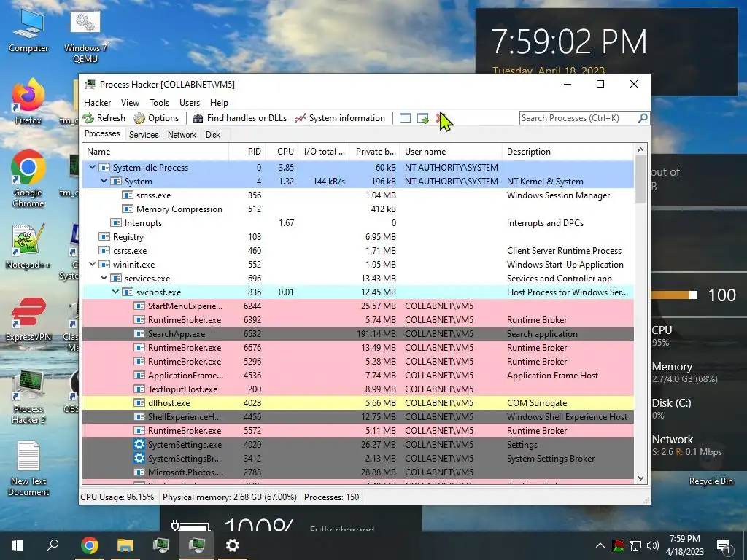Click the taskbar search icon
747x560 pixels.
tap(53, 545)
